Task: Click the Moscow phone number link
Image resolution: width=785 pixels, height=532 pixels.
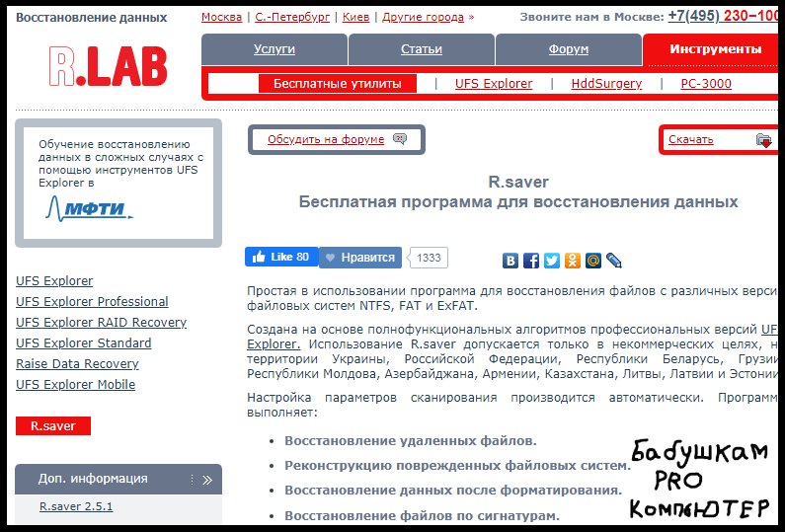Action: [x=724, y=16]
